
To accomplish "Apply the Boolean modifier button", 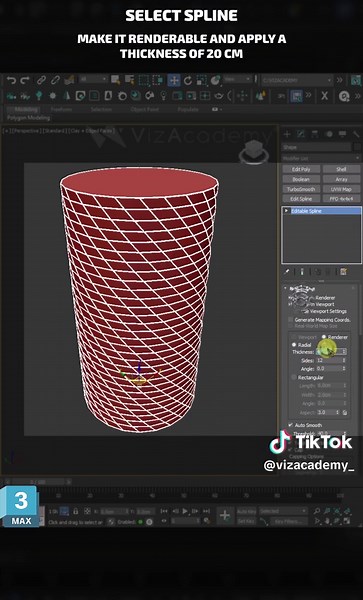I will (301, 179).
